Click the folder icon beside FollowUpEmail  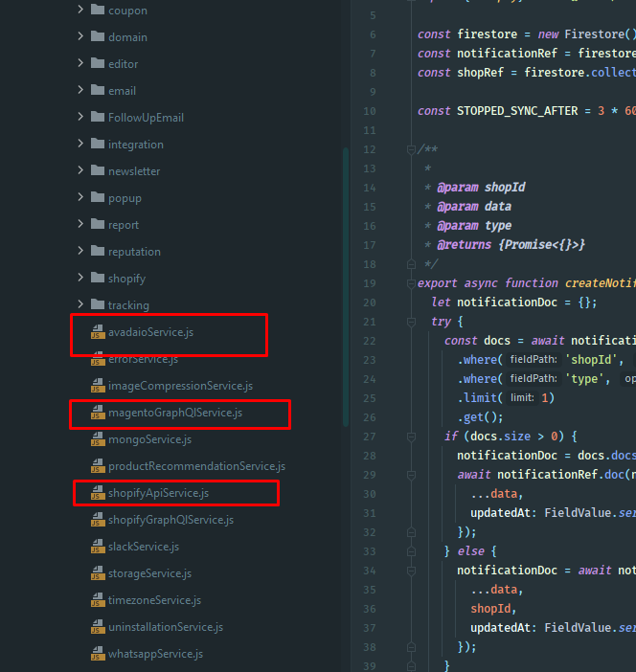coord(98,118)
